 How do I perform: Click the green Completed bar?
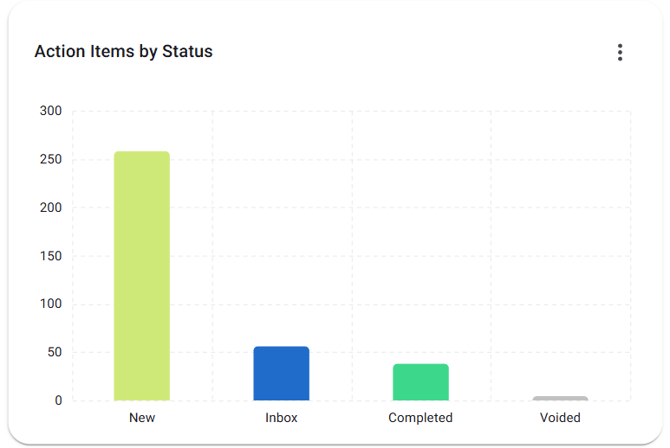pos(420,382)
